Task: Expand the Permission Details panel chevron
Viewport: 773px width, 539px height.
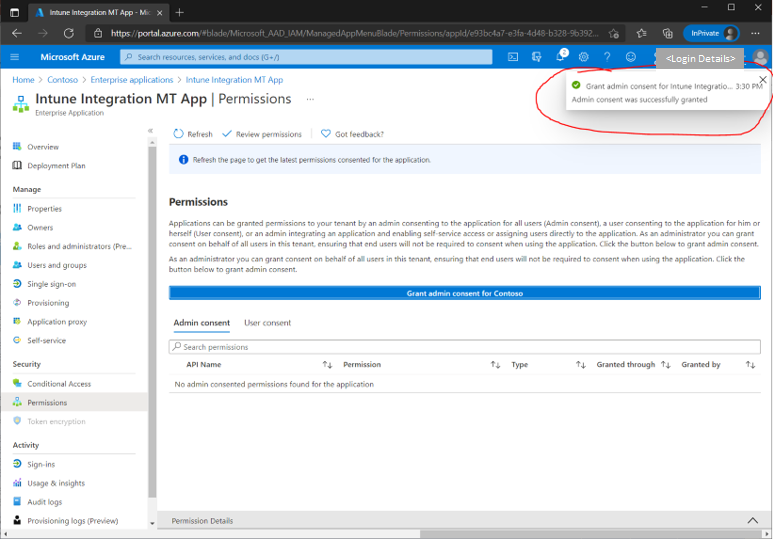Action: [x=752, y=520]
